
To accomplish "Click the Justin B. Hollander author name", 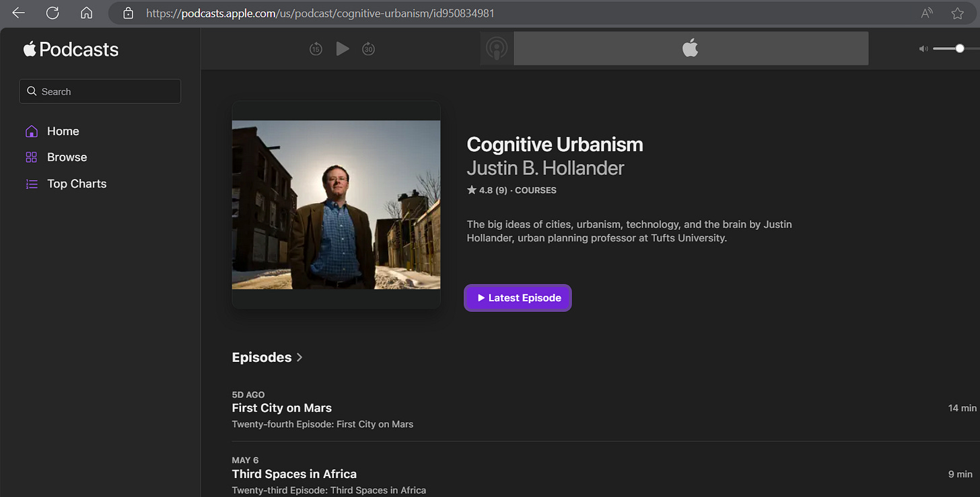I will [545, 167].
